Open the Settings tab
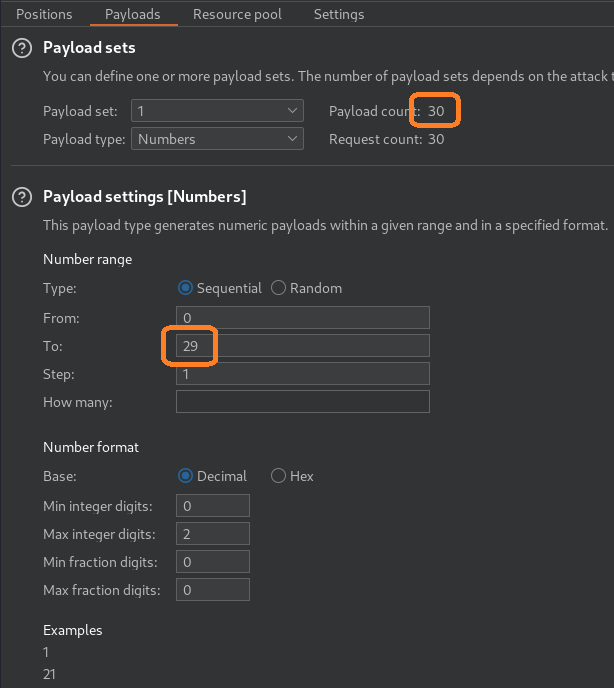Viewport: 614px width, 688px height. [x=339, y=14]
